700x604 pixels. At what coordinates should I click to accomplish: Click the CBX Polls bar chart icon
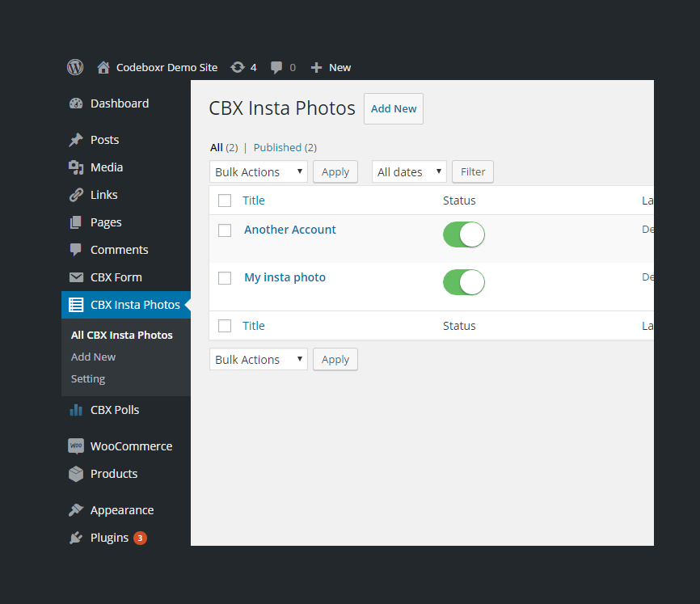76,410
